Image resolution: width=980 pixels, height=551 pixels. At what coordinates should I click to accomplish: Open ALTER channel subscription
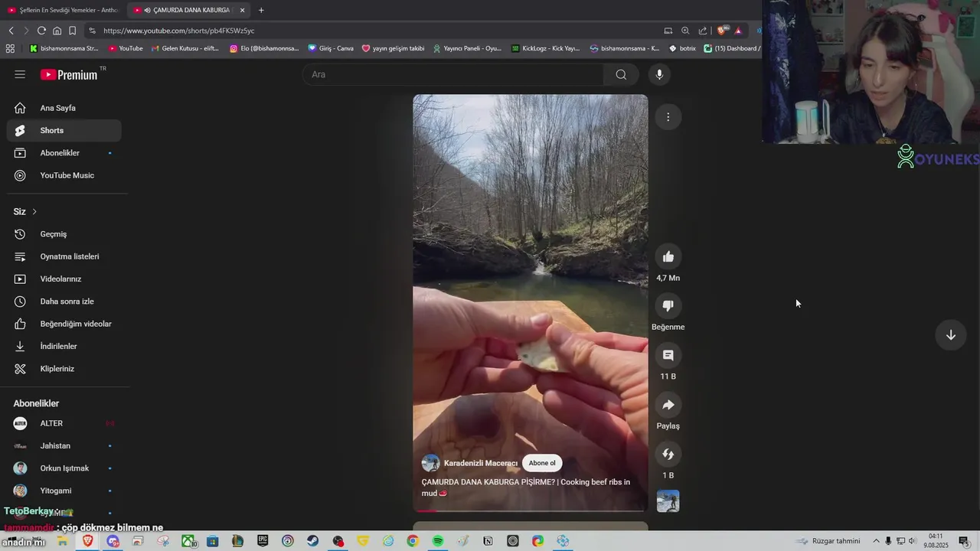click(x=64, y=423)
